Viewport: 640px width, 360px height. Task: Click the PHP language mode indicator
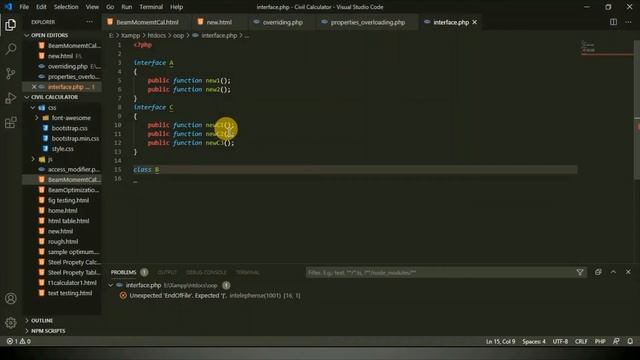pyautogui.click(x=600, y=341)
